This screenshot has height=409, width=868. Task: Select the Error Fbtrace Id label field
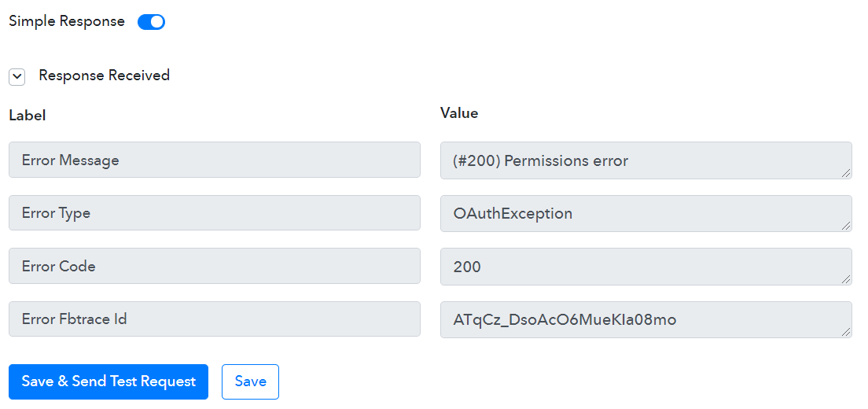(214, 319)
